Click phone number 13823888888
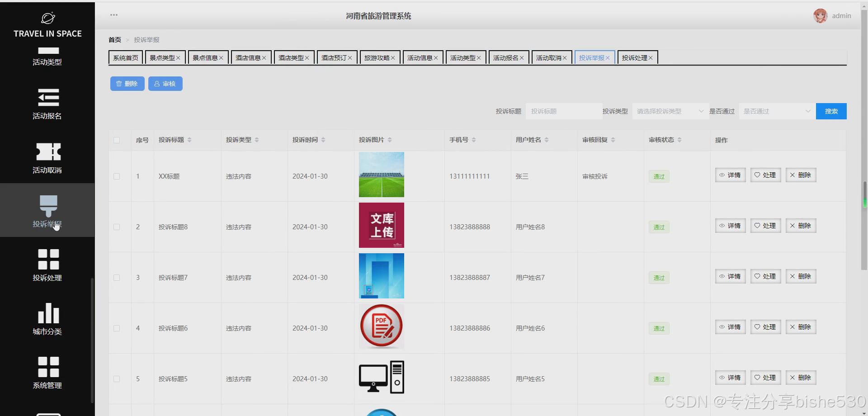Viewport: 868px width, 416px height. (x=470, y=227)
